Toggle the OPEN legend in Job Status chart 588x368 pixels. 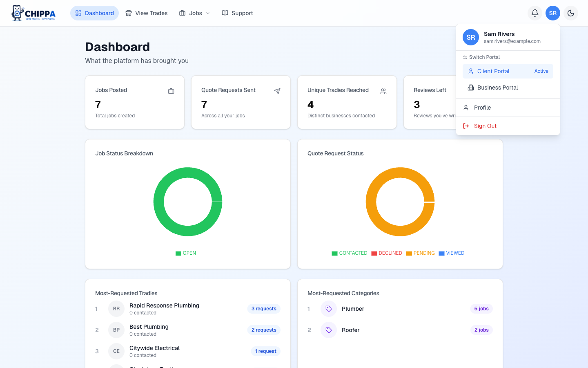pyautogui.click(x=186, y=253)
